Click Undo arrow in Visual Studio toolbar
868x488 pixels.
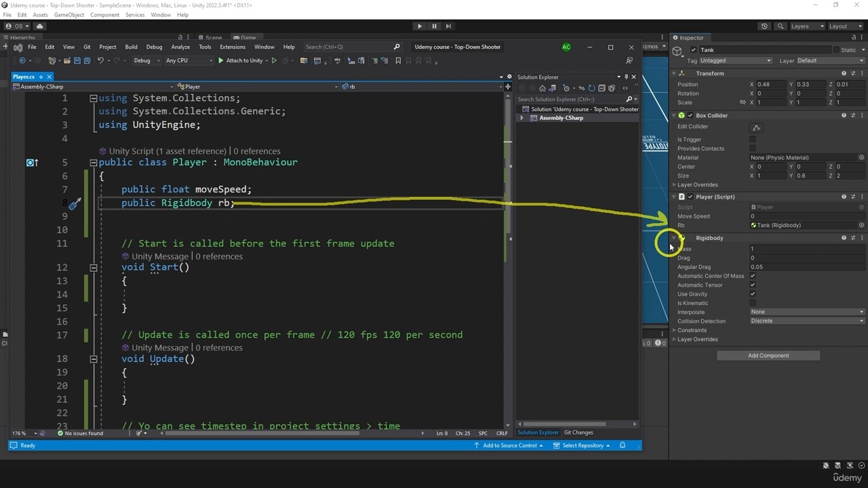pyautogui.click(x=100, y=60)
